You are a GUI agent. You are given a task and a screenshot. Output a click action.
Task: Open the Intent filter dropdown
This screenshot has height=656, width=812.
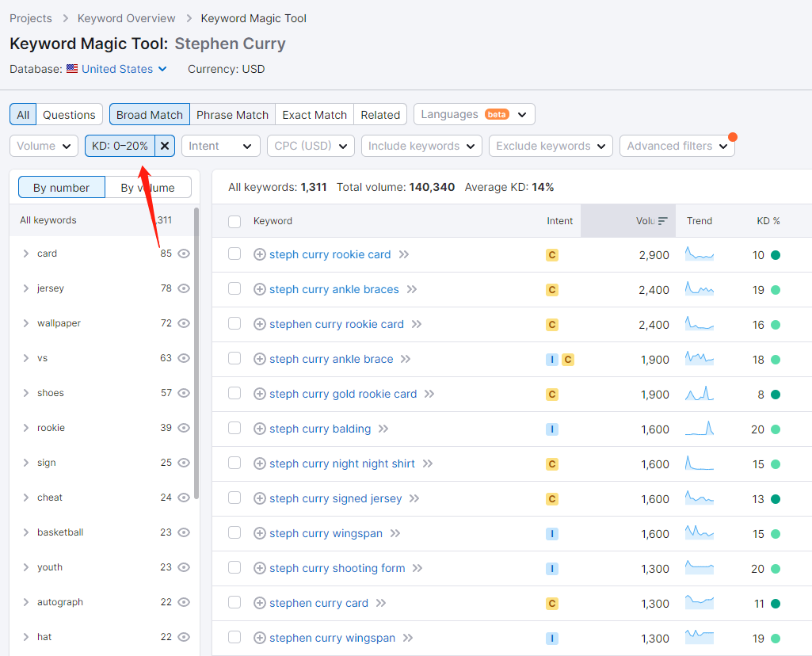[221, 146]
